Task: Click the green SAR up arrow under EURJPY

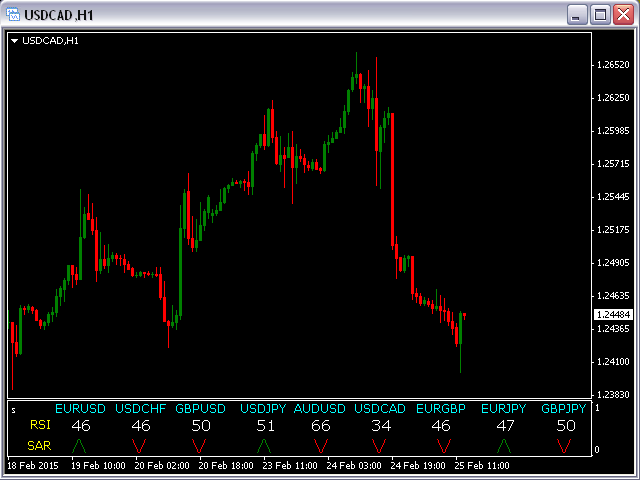Action: tap(503, 444)
